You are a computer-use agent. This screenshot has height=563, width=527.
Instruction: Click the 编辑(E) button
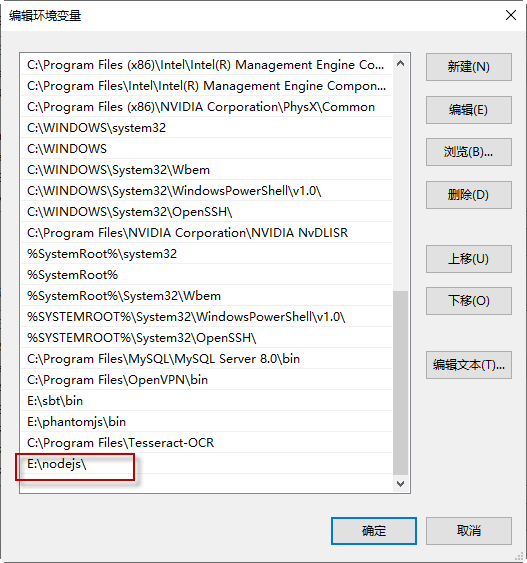pyautogui.click(x=468, y=110)
